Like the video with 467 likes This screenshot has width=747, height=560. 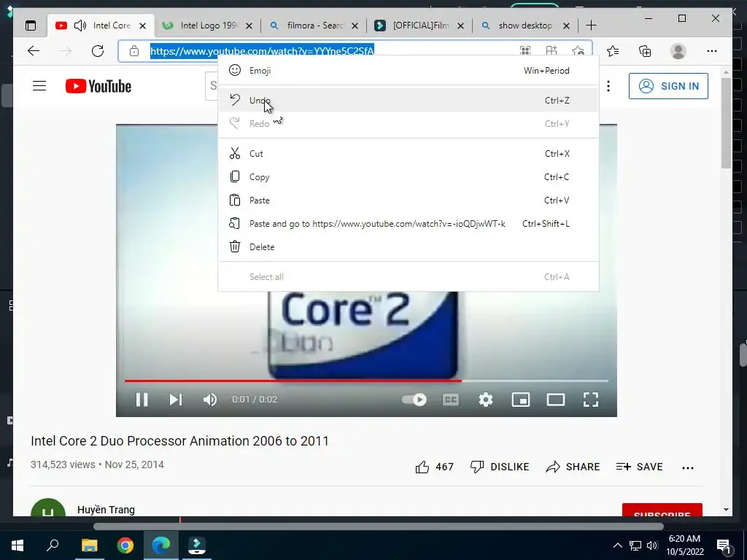(435, 467)
